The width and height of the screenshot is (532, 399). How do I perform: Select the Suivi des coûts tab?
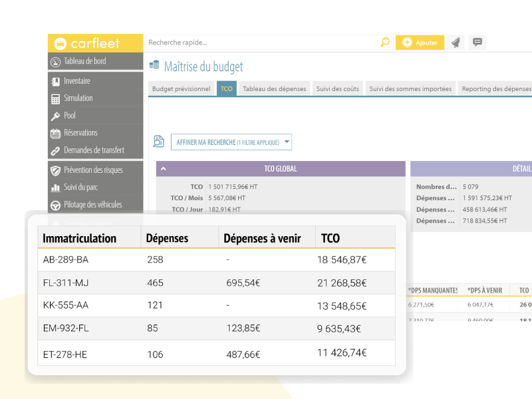tap(337, 88)
